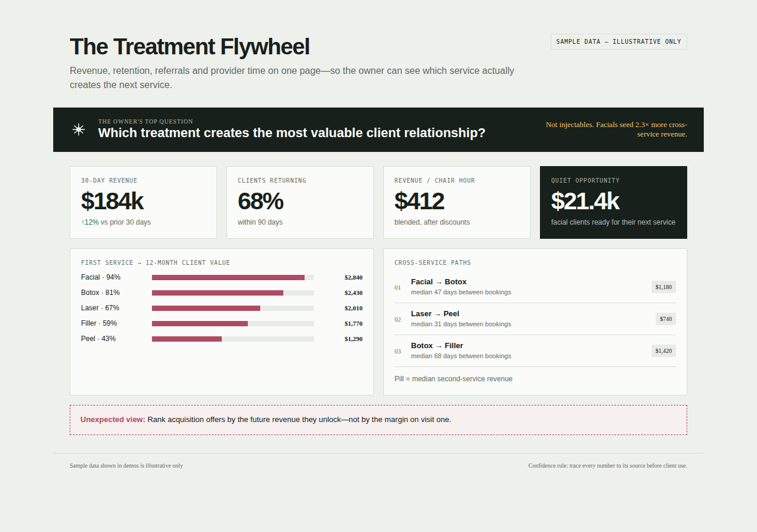Click the "Sample data shown in demos" footer note

127,466
